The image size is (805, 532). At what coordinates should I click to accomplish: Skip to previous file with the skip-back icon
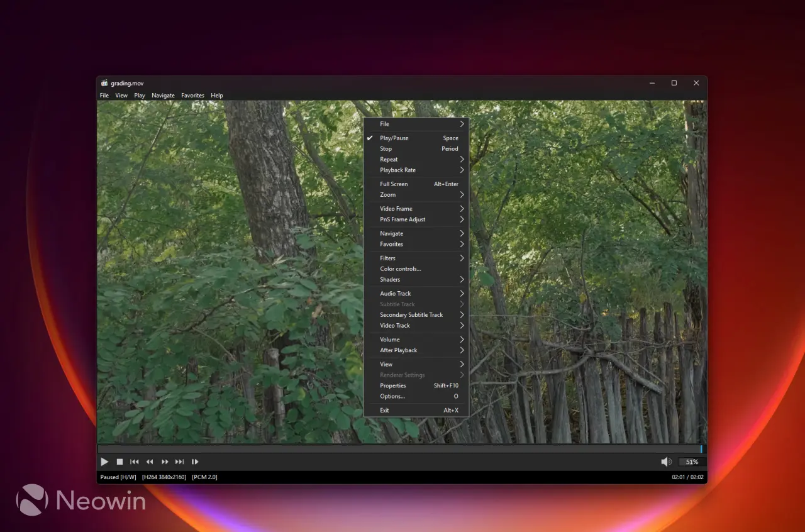[135, 462]
